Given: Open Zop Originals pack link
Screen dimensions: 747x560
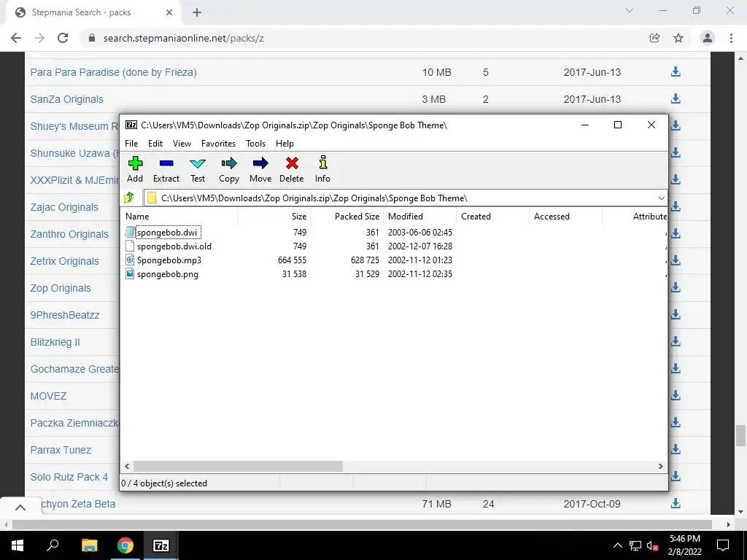Looking at the screenshot, I should 61,288.
